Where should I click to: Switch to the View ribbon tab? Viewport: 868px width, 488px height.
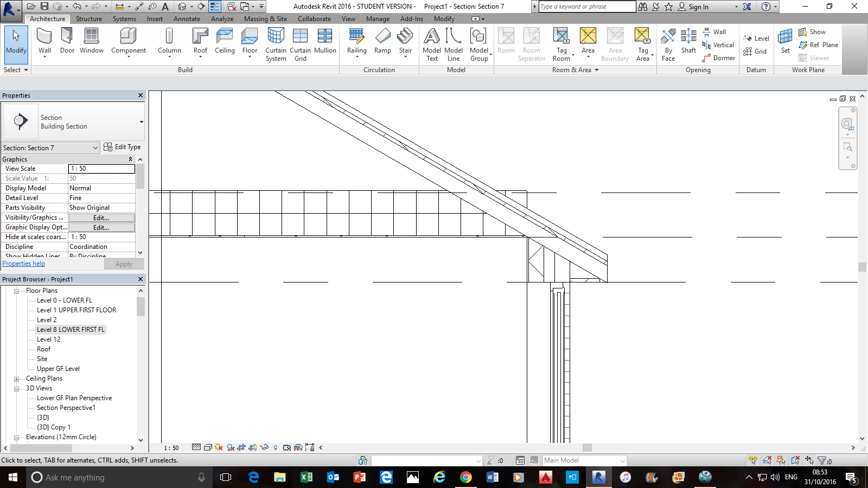pos(348,19)
